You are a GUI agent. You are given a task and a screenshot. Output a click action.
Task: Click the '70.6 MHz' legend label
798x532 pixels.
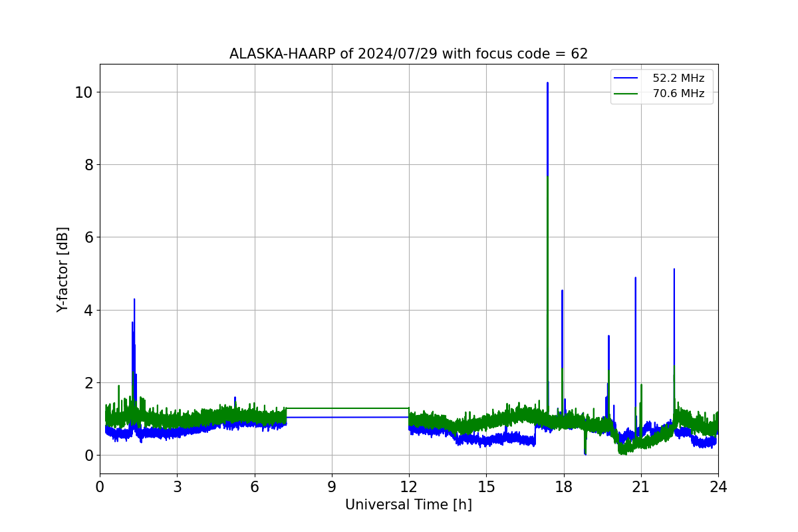pyautogui.click(x=678, y=94)
